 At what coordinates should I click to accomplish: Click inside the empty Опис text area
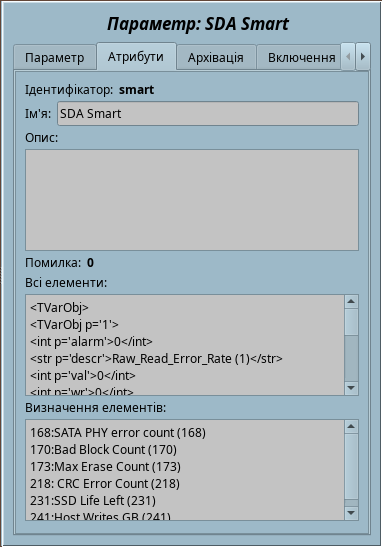(x=192, y=200)
